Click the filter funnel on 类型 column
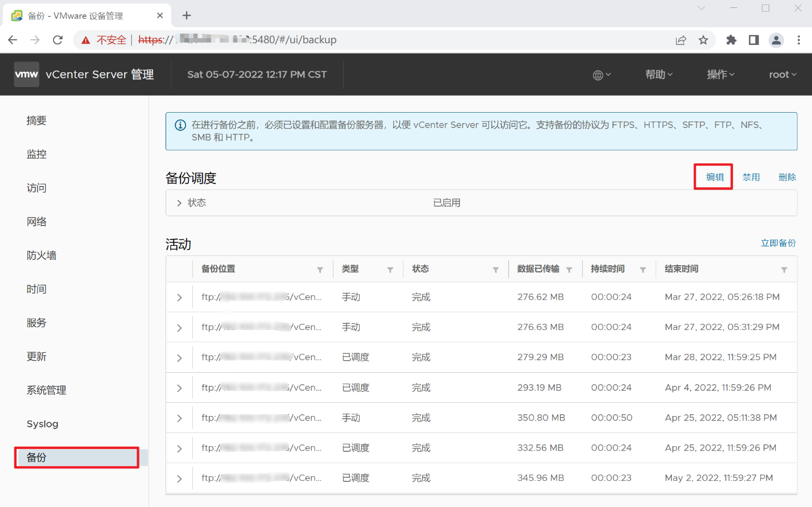 (390, 269)
